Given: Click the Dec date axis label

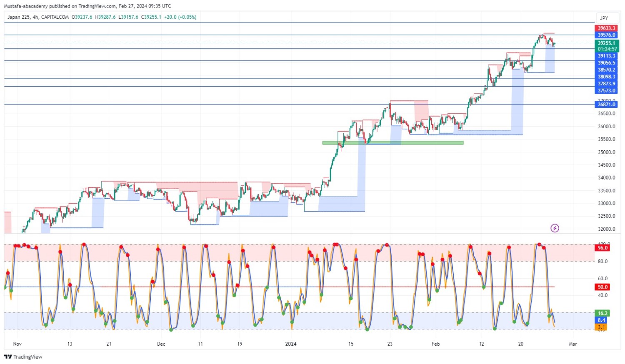Looking at the screenshot, I should 161,344.
